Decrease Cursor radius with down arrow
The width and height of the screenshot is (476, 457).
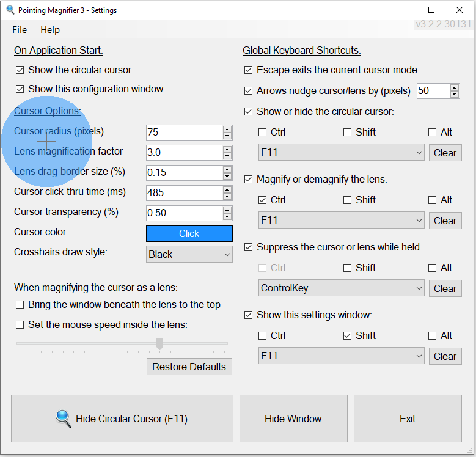click(x=227, y=136)
